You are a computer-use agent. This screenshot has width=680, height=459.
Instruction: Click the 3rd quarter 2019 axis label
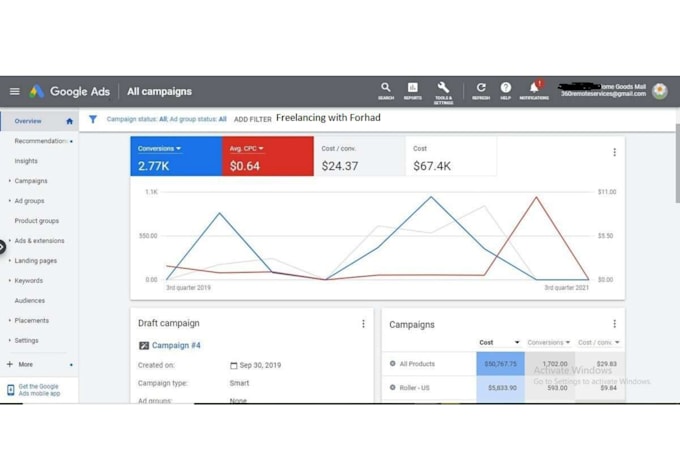(188, 288)
